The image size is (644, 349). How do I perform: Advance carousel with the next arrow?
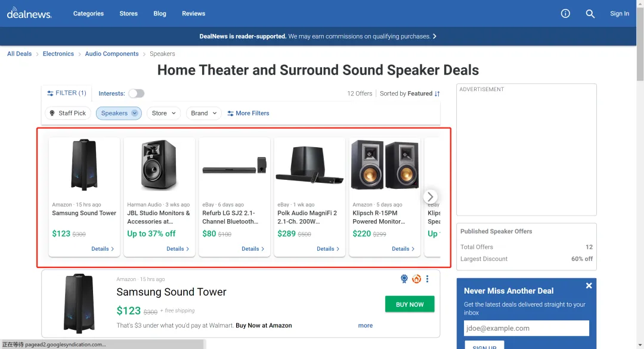[431, 197]
